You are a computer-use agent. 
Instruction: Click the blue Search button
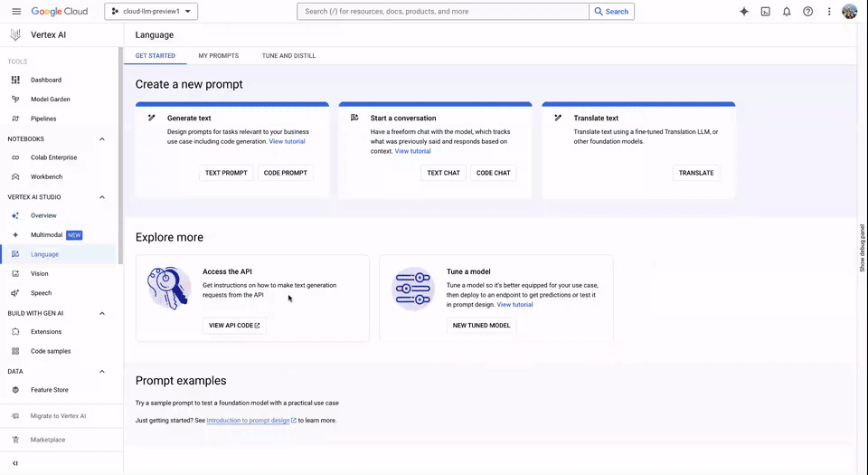point(612,11)
